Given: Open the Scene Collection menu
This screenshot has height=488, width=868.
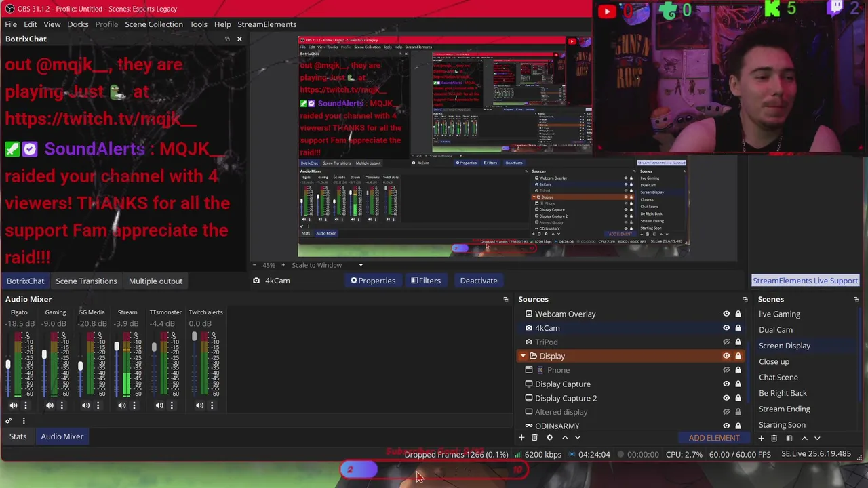Looking at the screenshot, I should (154, 24).
